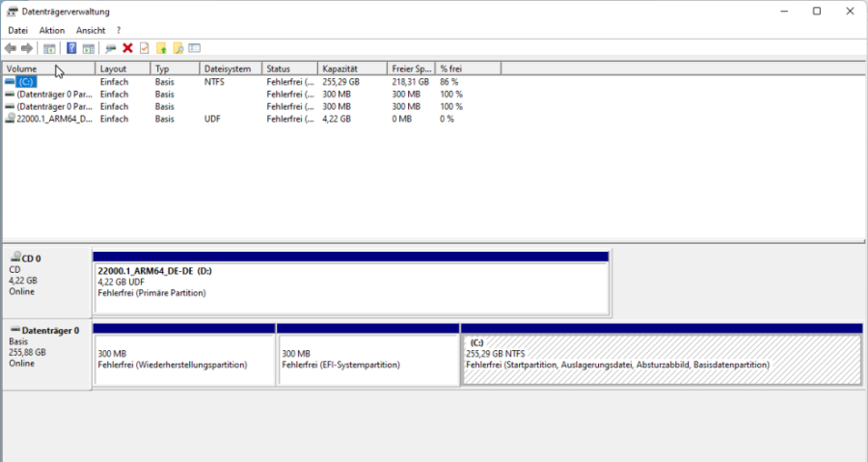Screen dimensions: 868x462
Task: Open the Aktion menu
Action: coord(51,31)
